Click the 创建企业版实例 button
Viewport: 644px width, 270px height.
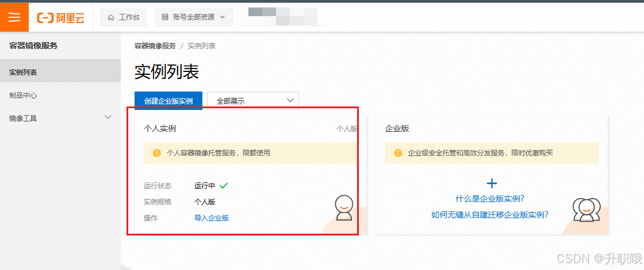click(168, 101)
